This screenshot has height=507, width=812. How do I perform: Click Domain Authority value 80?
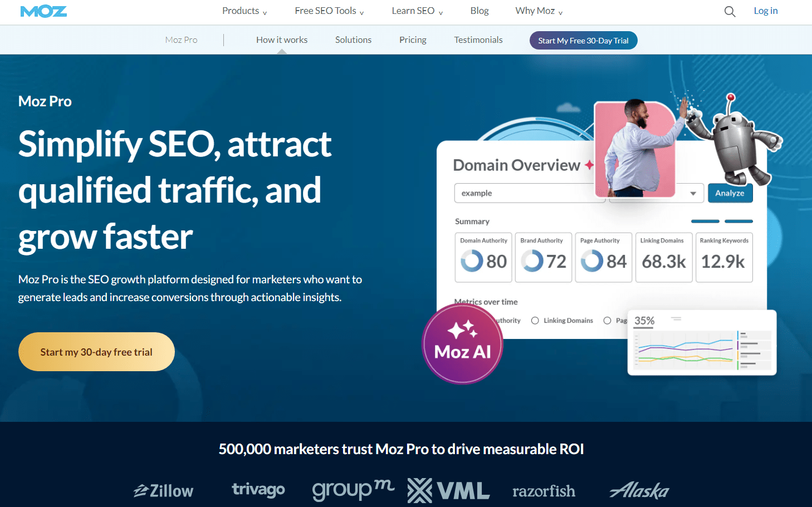click(x=496, y=261)
